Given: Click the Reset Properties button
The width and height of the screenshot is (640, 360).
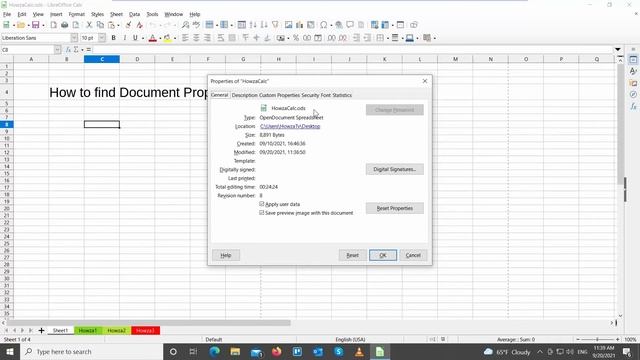Looking at the screenshot, I should [395, 208].
